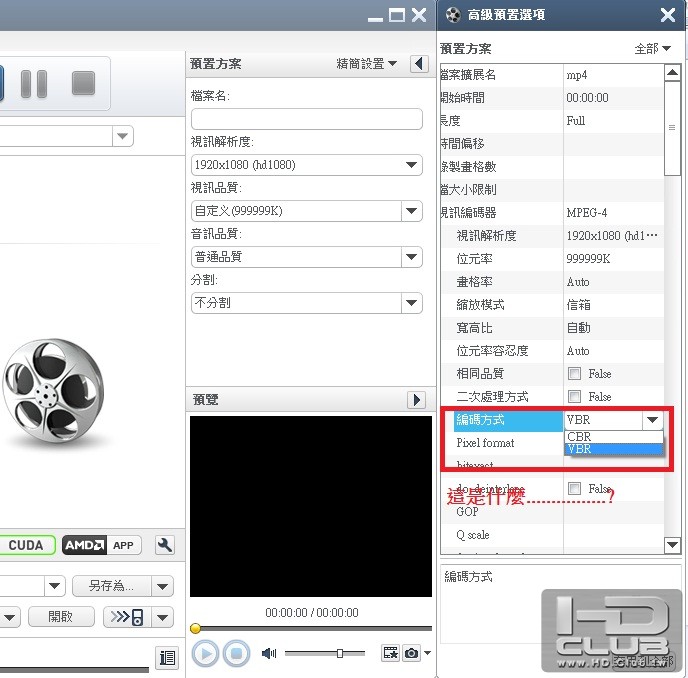Click the preview seek slider handle
Image resolution: width=688 pixels, height=678 pixels.
tap(196, 628)
